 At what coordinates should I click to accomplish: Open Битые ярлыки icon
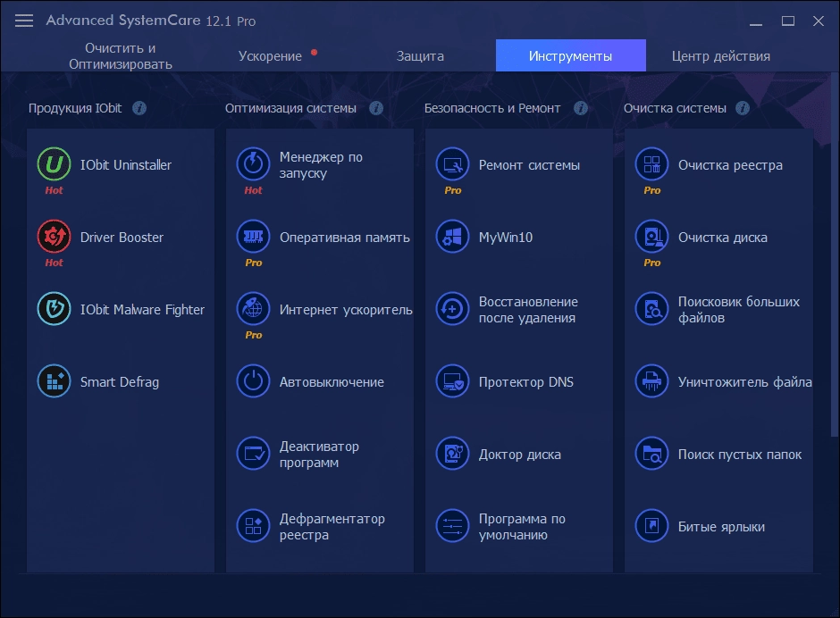[x=652, y=525]
